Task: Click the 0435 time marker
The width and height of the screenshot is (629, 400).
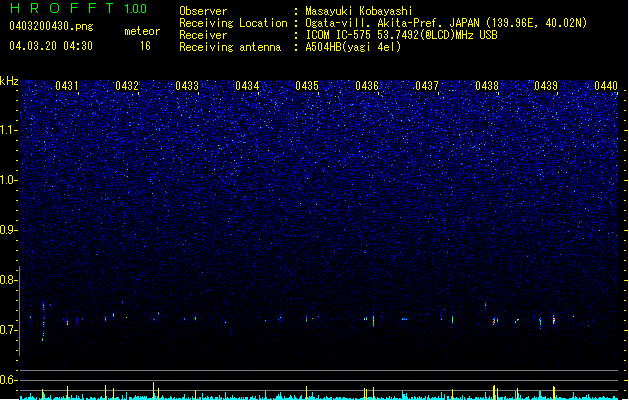Action: coord(307,86)
